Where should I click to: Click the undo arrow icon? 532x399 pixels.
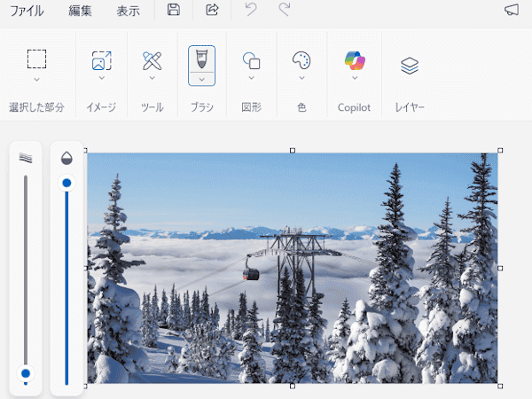click(251, 10)
